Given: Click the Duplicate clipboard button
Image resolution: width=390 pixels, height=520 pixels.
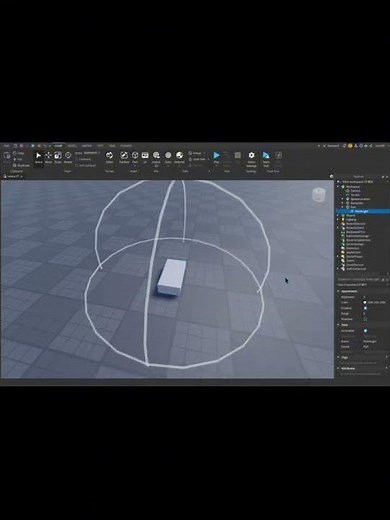Looking at the screenshot, I should 21,165.
